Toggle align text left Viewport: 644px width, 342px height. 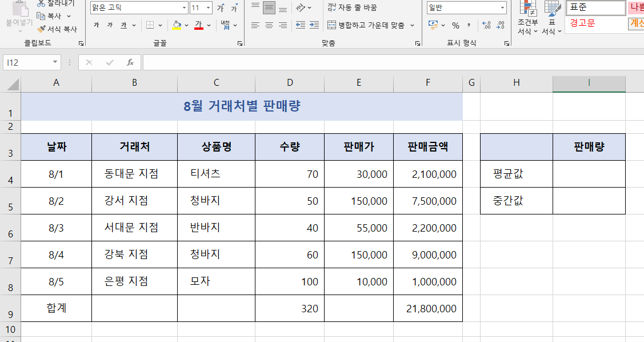pyautogui.click(x=255, y=26)
